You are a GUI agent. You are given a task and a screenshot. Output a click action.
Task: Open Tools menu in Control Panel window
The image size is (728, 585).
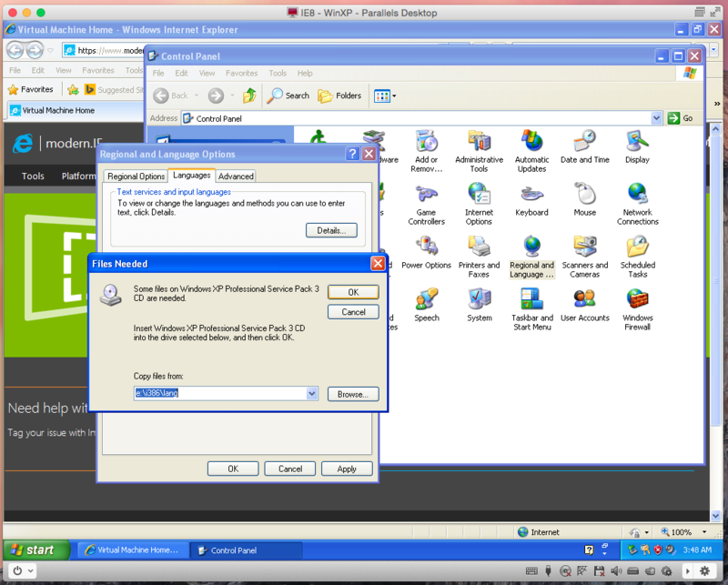click(278, 74)
